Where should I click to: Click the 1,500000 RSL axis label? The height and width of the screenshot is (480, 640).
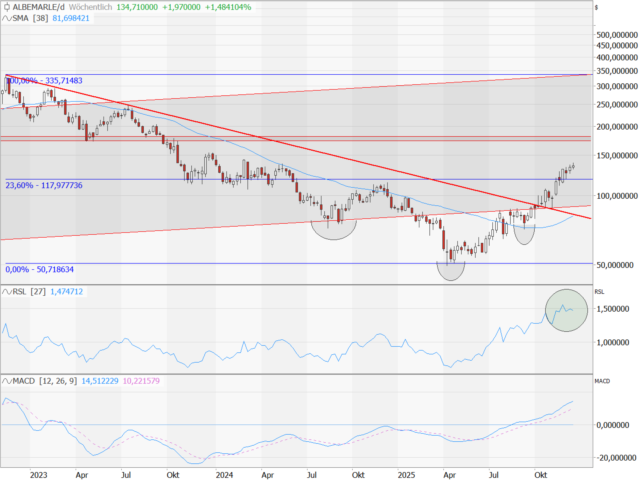(613, 309)
